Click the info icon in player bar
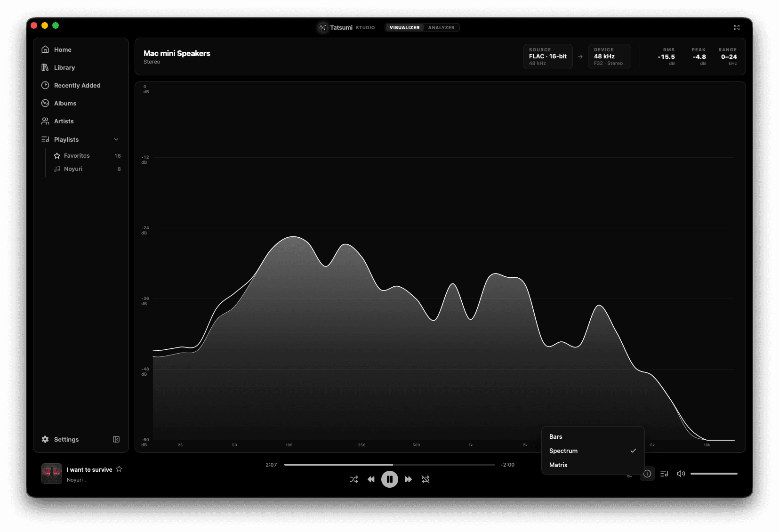779x532 pixels. tap(647, 474)
